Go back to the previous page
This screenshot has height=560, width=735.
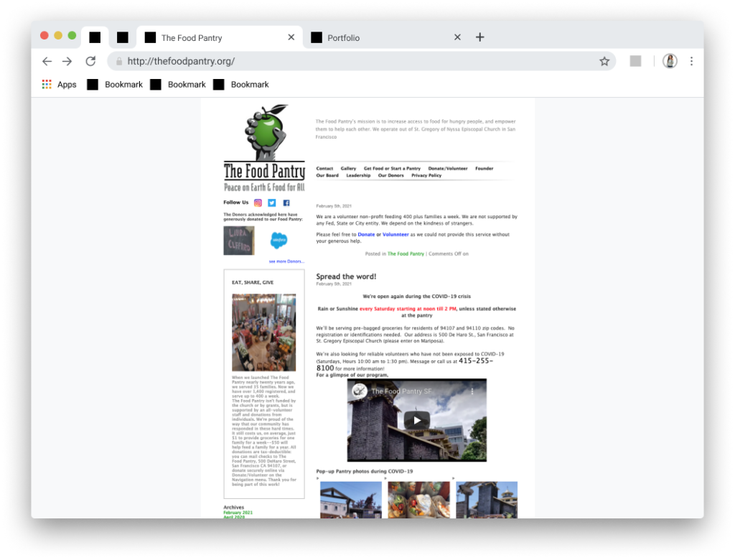coord(47,62)
